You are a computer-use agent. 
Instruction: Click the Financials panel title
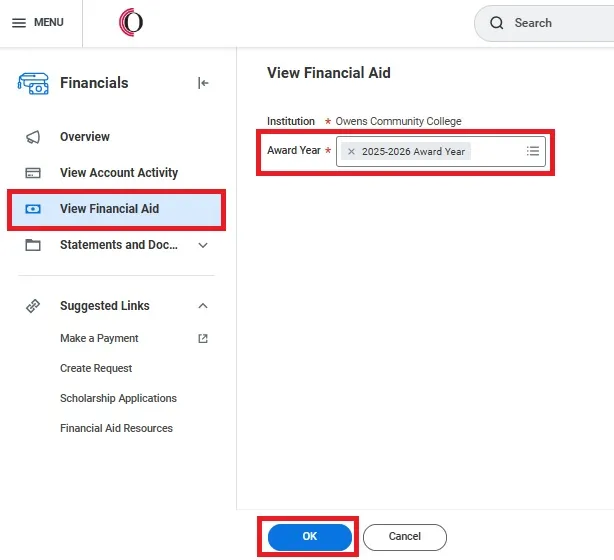tap(94, 83)
